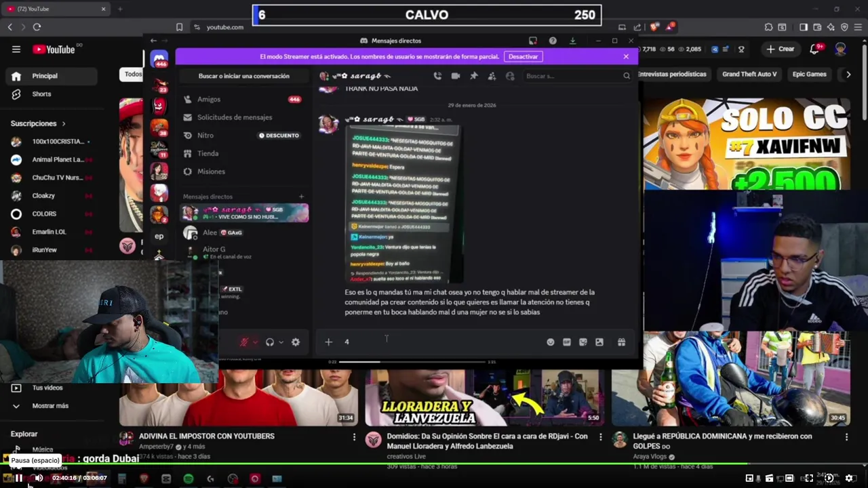The image size is (868, 488).
Task: Open emoji picker in Discord message bar
Action: [551, 342]
